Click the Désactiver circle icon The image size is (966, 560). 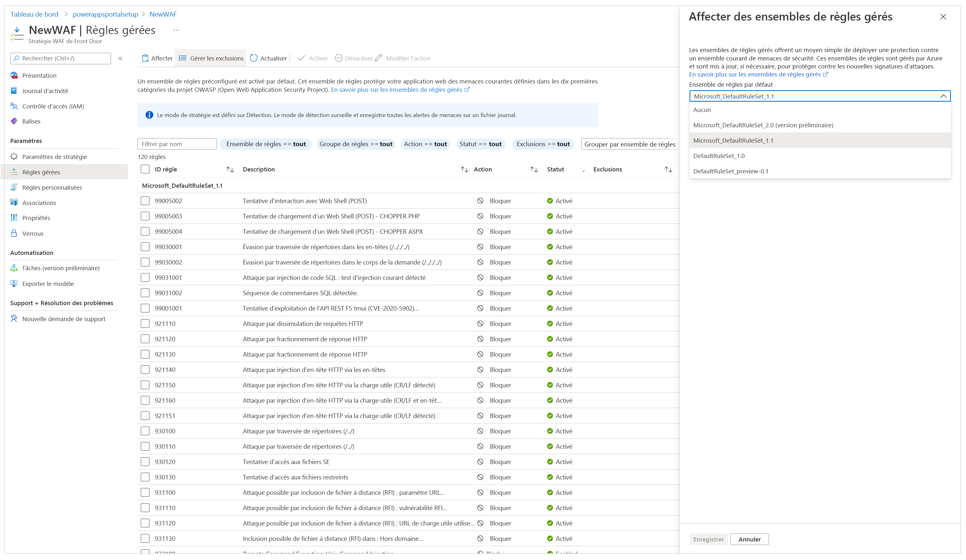339,58
